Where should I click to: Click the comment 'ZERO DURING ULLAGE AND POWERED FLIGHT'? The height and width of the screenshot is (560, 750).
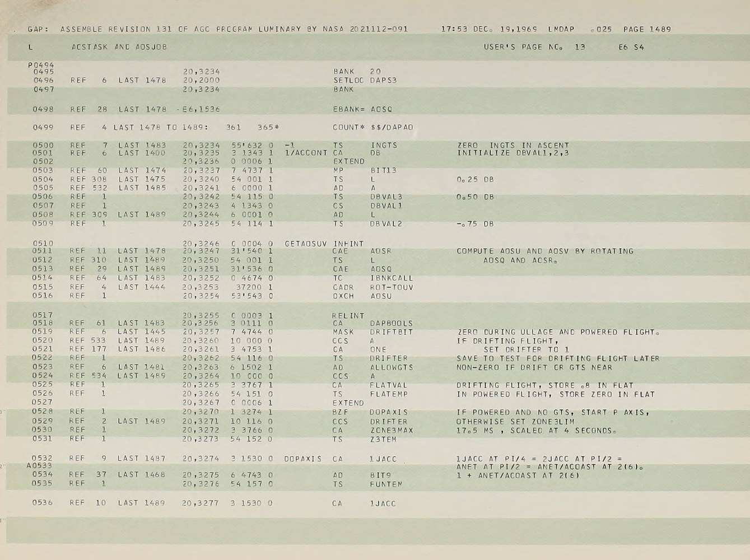558,332
